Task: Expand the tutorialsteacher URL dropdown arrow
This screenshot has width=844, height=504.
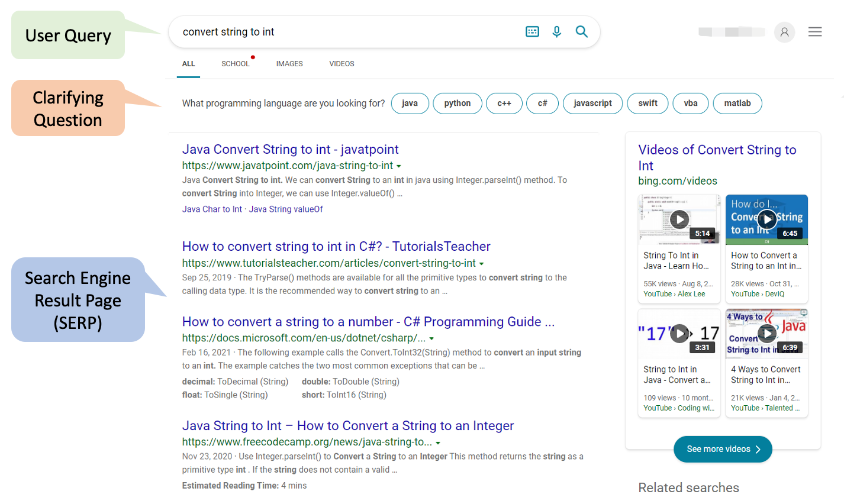Action: [x=481, y=264]
